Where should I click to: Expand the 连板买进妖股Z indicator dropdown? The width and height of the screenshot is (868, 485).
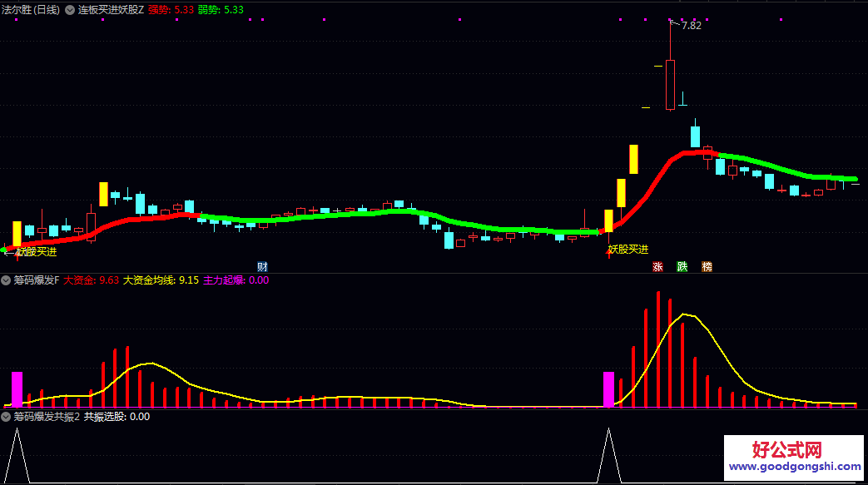70,10
